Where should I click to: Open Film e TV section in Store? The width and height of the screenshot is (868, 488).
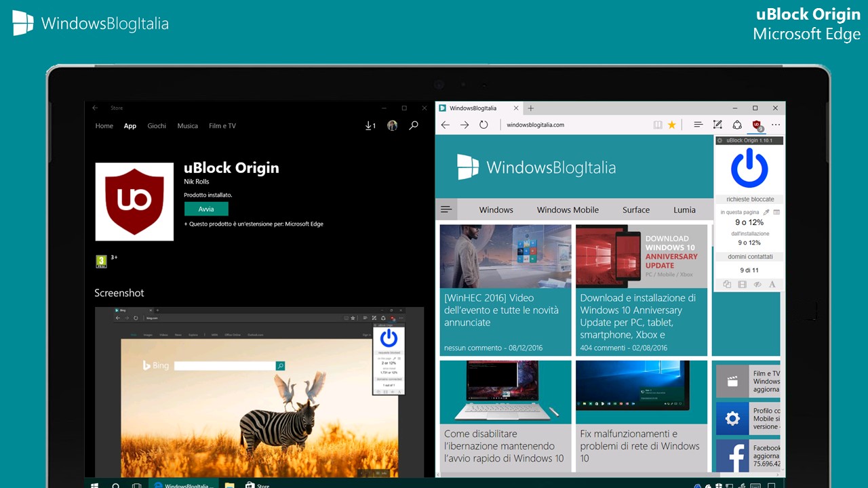click(x=222, y=126)
